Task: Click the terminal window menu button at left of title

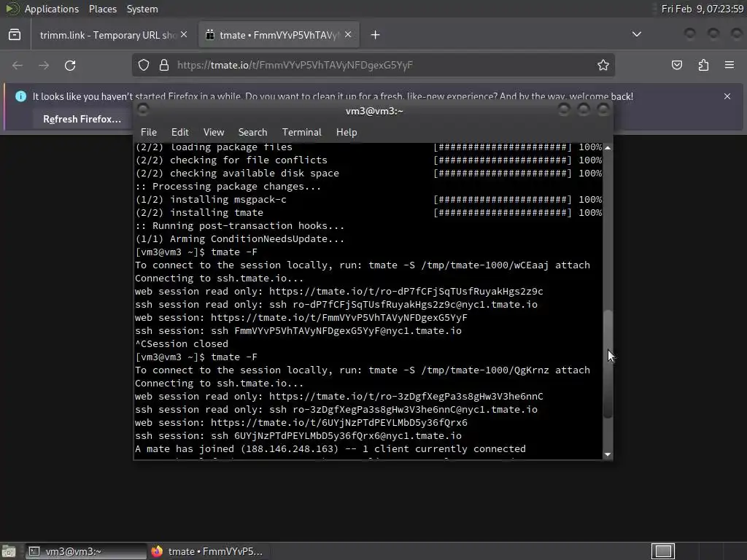Action: (x=143, y=110)
